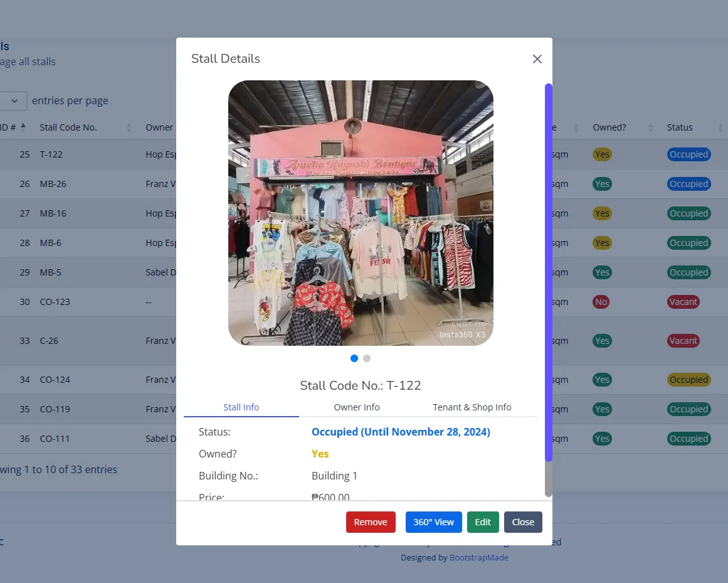Viewport: 728px width, 583px height.
Task: Open the BootstrapMade link
Action: pyautogui.click(x=478, y=557)
